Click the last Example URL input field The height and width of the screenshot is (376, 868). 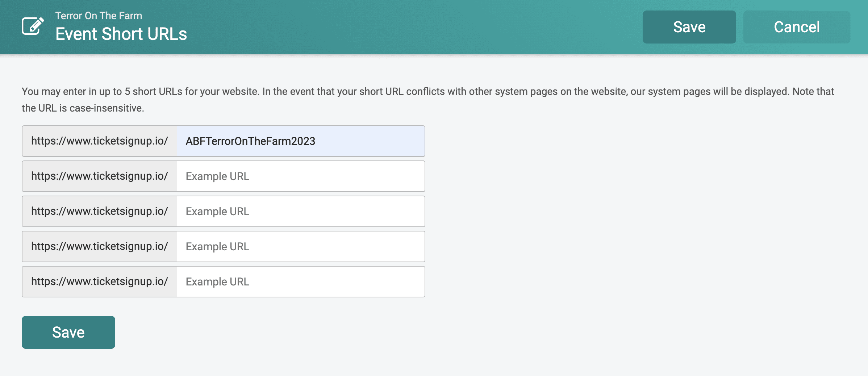pyautogui.click(x=300, y=281)
